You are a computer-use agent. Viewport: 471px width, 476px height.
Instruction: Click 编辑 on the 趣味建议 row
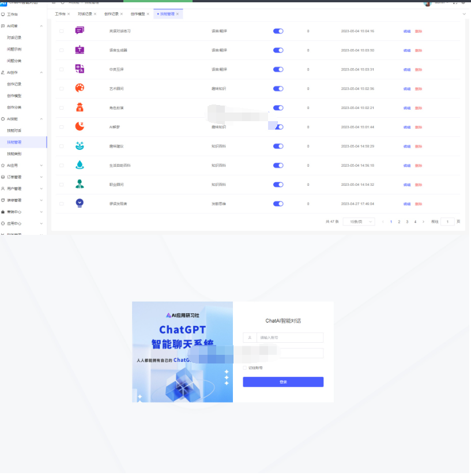(x=407, y=146)
